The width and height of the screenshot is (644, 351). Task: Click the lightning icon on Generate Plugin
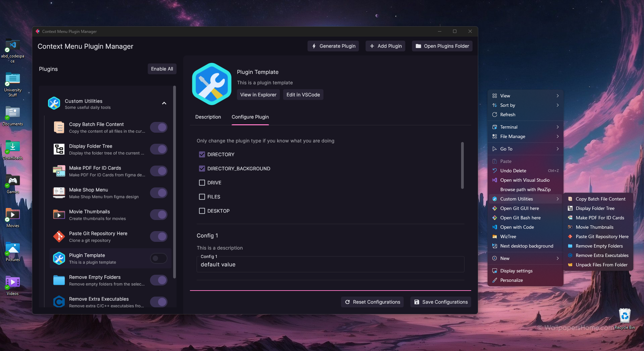pos(314,46)
